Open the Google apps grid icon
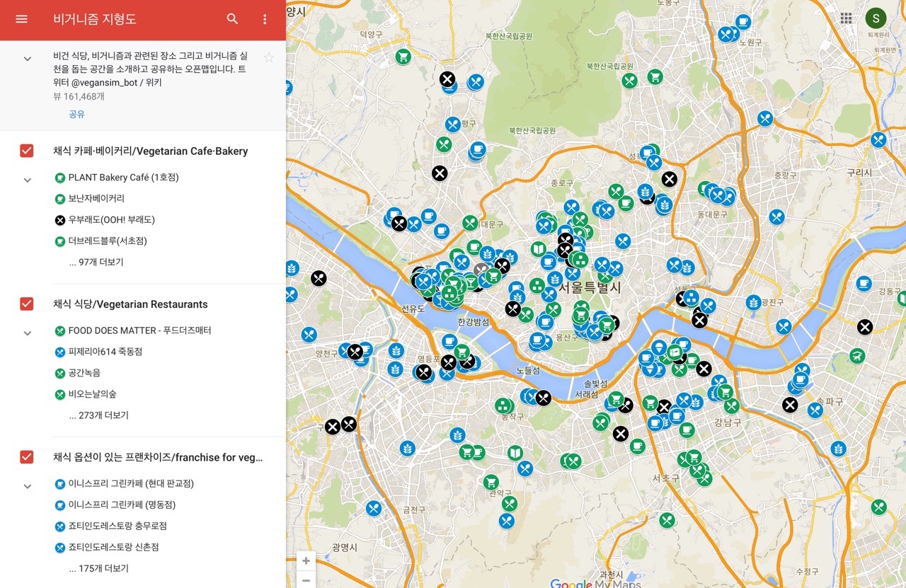 pos(846,18)
